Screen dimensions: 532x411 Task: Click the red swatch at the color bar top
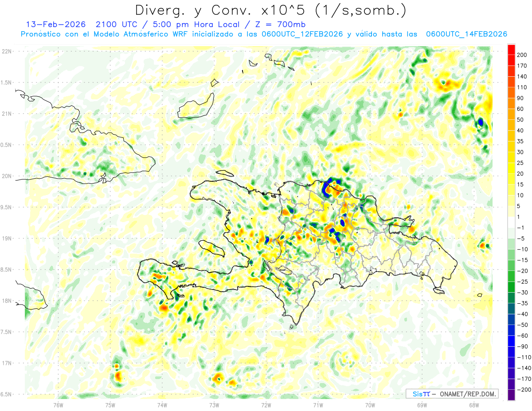coord(511,50)
